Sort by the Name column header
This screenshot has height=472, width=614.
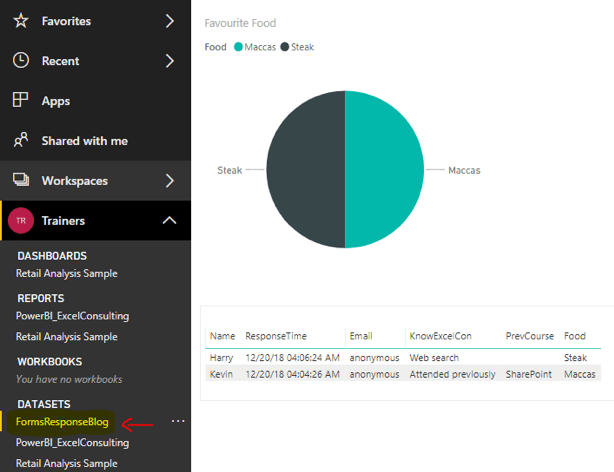point(222,336)
